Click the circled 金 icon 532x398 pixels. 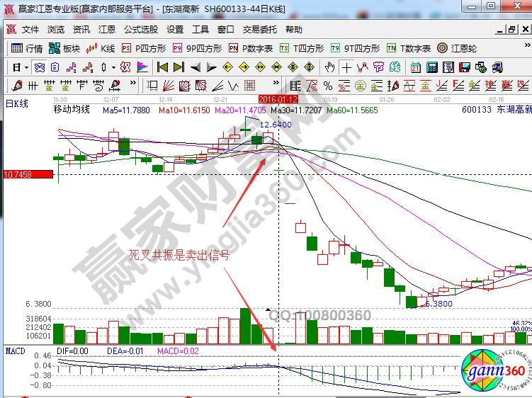(361, 86)
